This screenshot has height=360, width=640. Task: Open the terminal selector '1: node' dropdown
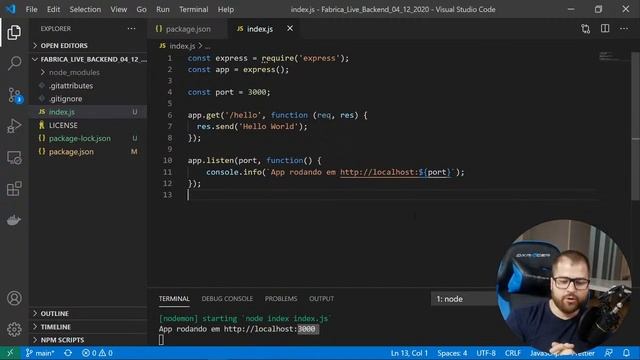pos(465,299)
